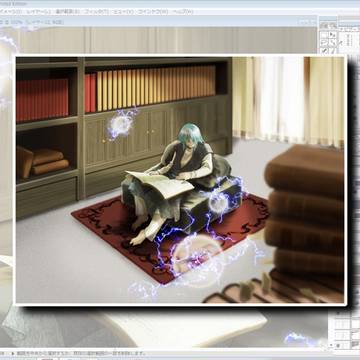The image size is (360, 360).
Task: Select the lasso selection tool
Action: [x=324, y=43]
